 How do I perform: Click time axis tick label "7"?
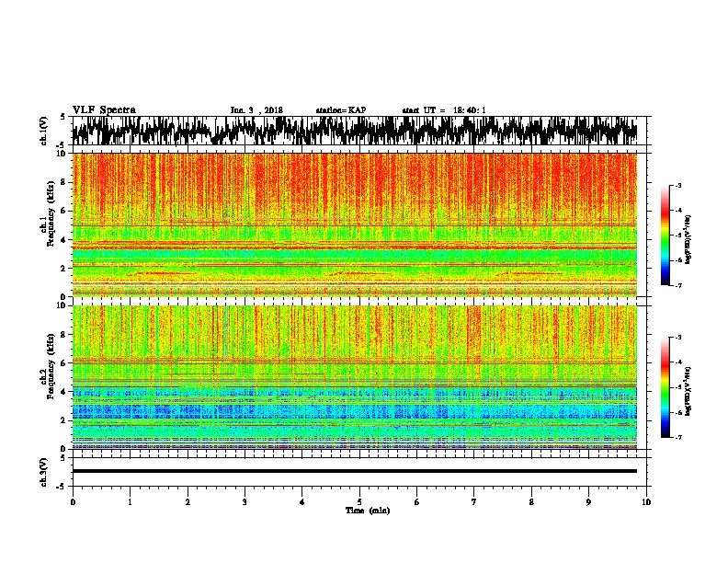(474, 502)
